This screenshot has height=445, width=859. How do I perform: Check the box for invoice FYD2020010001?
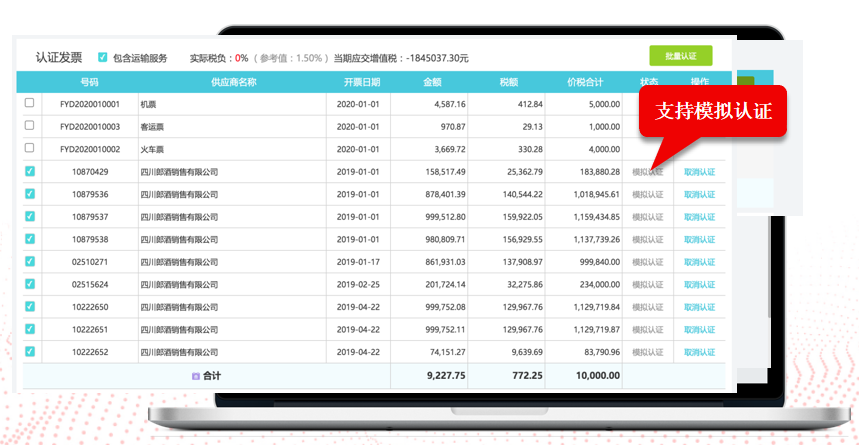(x=29, y=103)
